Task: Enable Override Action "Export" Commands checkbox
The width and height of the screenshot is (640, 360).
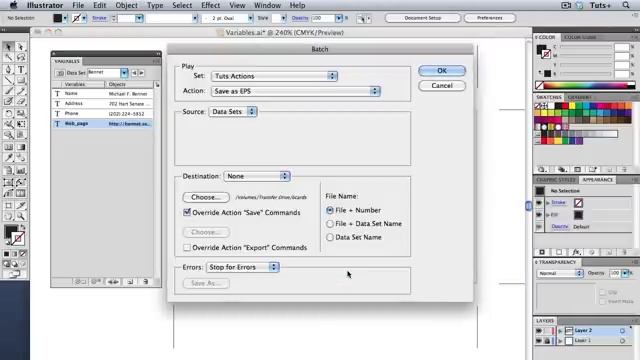Action: point(187,247)
